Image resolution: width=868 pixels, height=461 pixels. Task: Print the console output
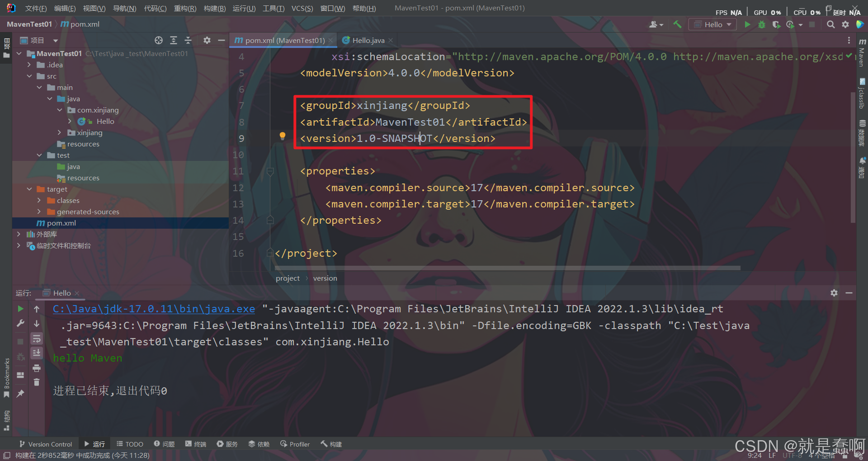37,368
